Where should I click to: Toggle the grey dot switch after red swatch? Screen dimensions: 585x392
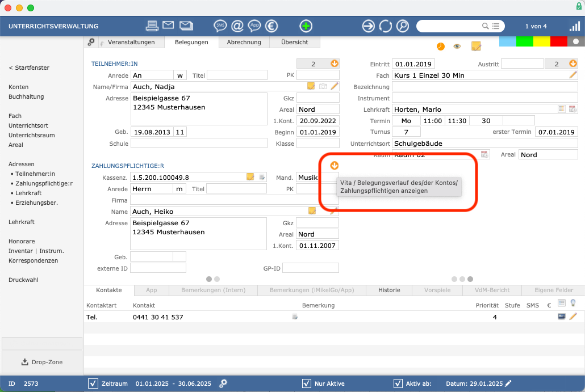point(576,42)
